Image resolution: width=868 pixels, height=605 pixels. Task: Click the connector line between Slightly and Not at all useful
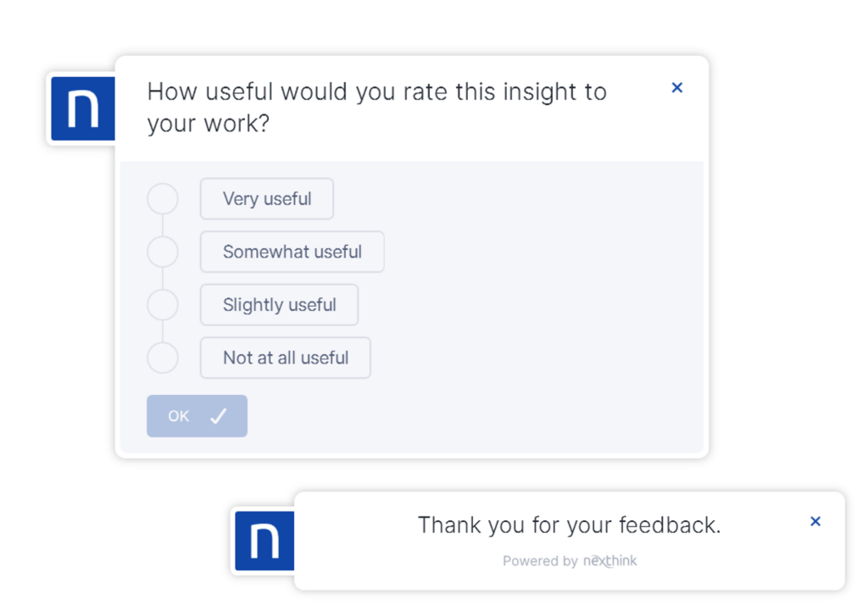[x=163, y=331]
